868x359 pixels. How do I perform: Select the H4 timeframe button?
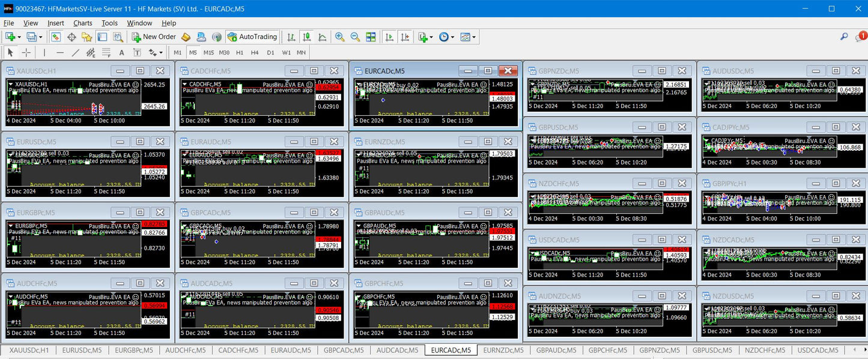point(255,53)
